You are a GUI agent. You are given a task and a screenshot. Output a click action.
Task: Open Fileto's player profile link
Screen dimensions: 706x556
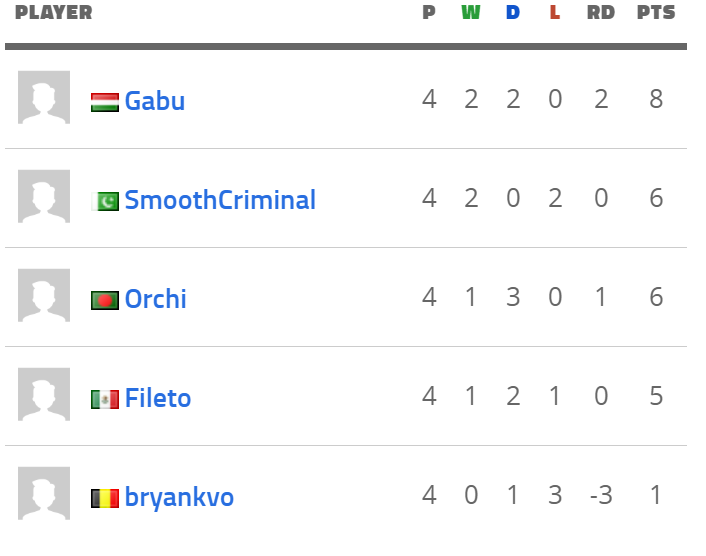(158, 398)
